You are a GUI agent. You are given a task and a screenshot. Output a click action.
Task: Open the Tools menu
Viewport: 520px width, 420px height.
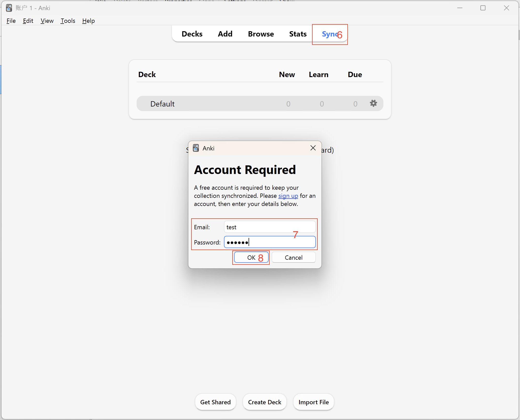(x=68, y=21)
